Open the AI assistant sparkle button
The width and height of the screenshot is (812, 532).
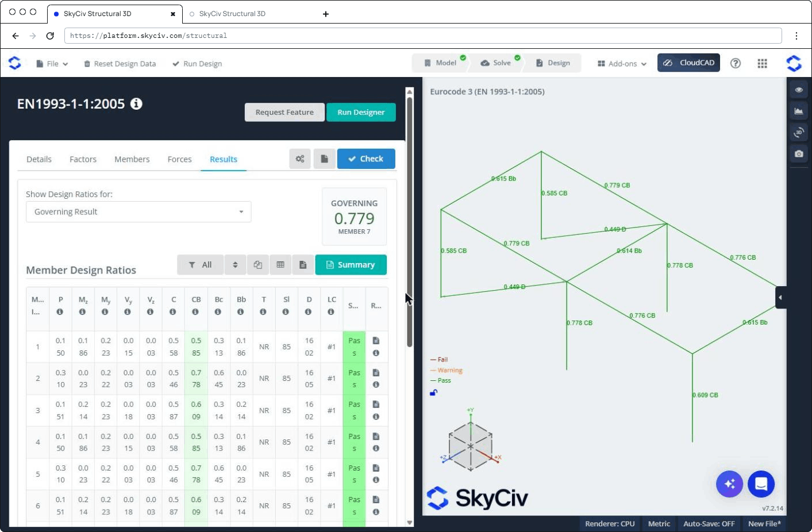pyautogui.click(x=730, y=484)
